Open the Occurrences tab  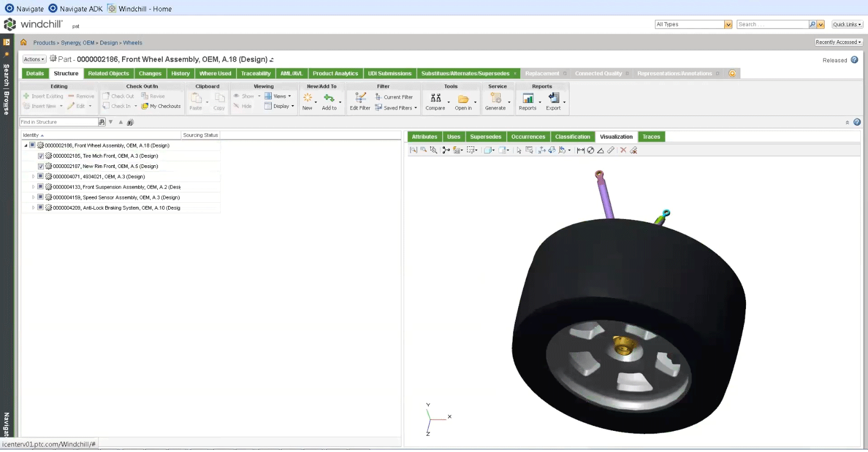[x=528, y=137]
